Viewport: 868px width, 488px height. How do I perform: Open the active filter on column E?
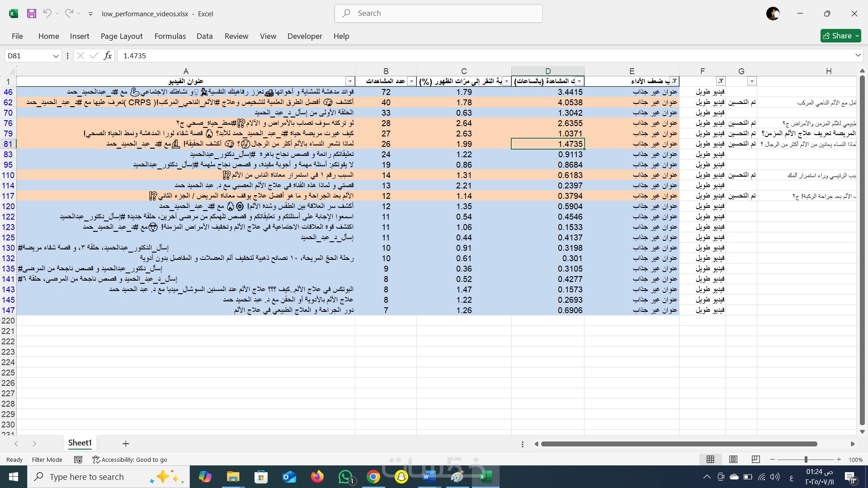click(674, 81)
